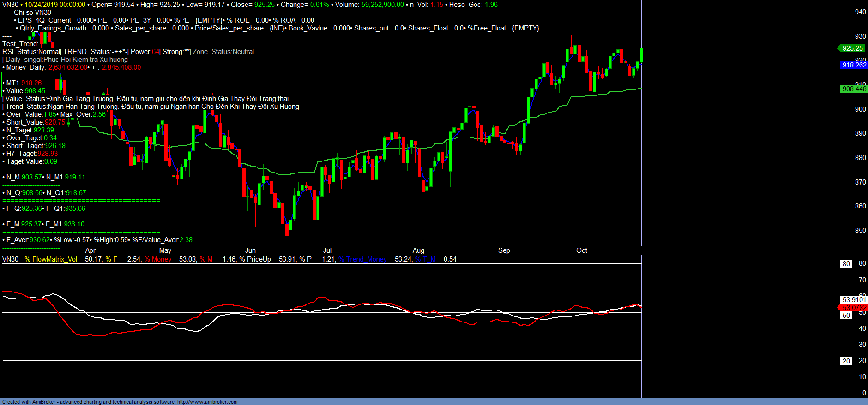The image size is (868, 405).
Task: Click the blue % Trend_Money label
Action: [362, 259]
